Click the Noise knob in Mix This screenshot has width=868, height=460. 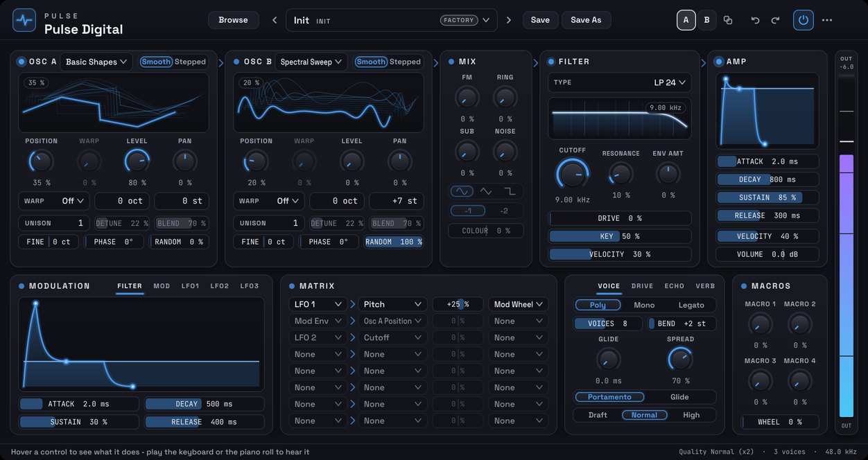coord(505,151)
